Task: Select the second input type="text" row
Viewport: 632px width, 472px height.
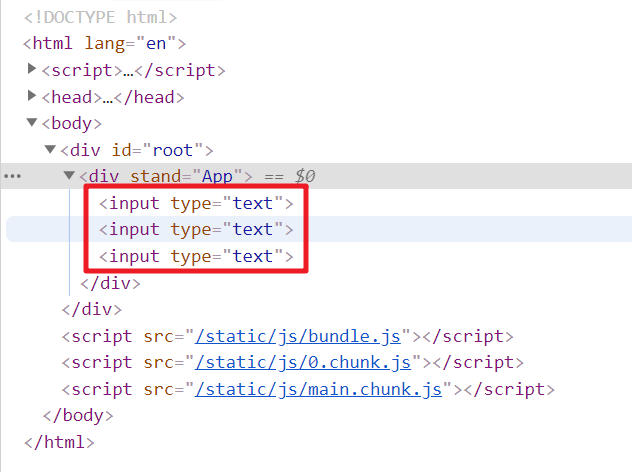Action: [196, 229]
